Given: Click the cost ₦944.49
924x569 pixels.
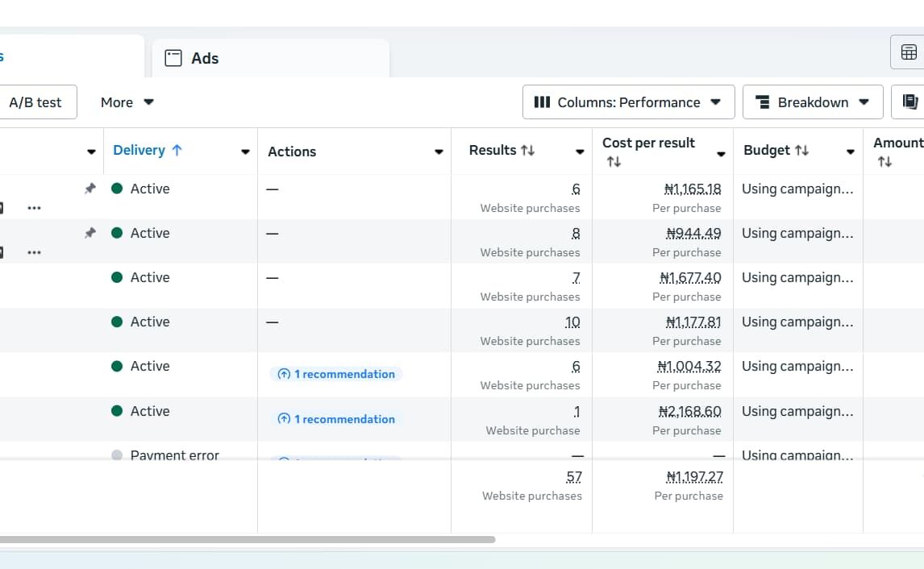Looking at the screenshot, I should (693, 233).
